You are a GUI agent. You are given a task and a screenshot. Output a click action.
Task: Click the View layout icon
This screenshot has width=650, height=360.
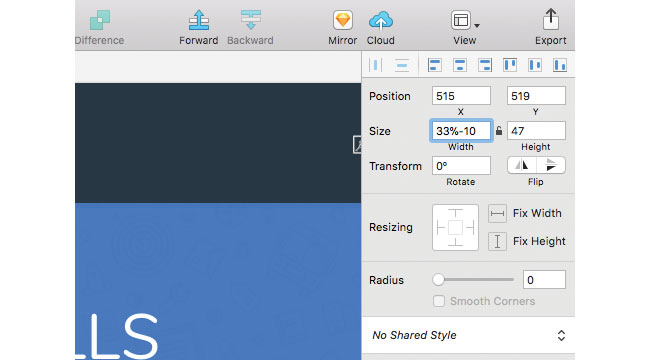(x=461, y=20)
